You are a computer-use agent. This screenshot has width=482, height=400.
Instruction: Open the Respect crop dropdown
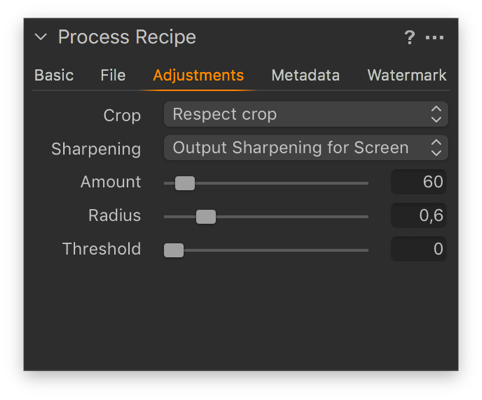(306, 114)
